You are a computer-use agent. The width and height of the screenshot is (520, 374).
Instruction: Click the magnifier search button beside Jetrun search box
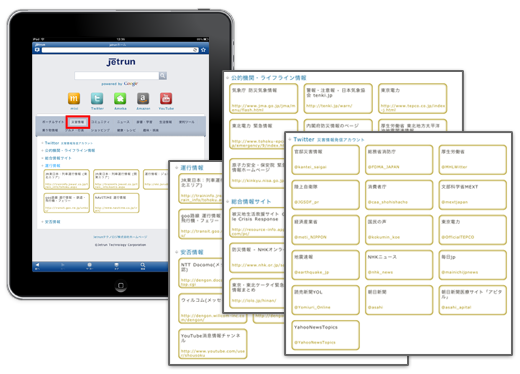[x=163, y=76]
